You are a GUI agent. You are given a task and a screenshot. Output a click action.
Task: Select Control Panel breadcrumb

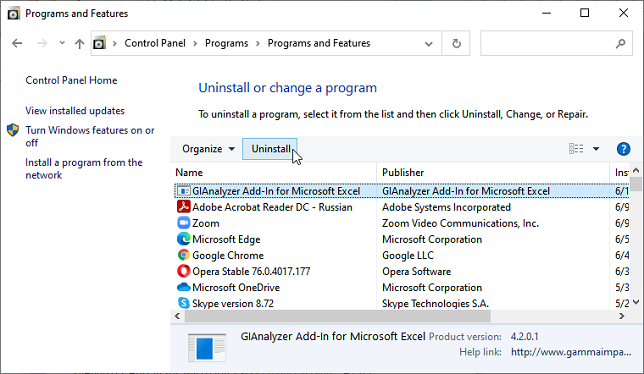coord(155,43)
